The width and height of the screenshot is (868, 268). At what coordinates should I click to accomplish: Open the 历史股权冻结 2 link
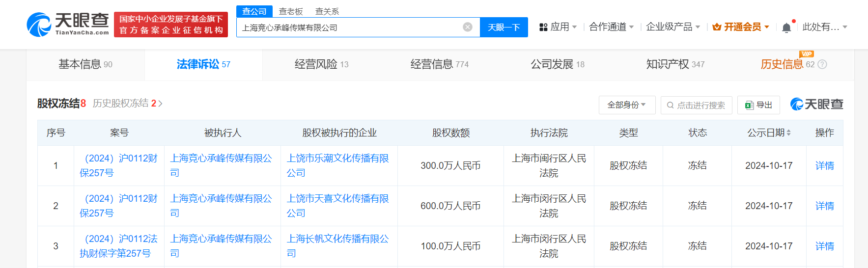click(127, 104)
